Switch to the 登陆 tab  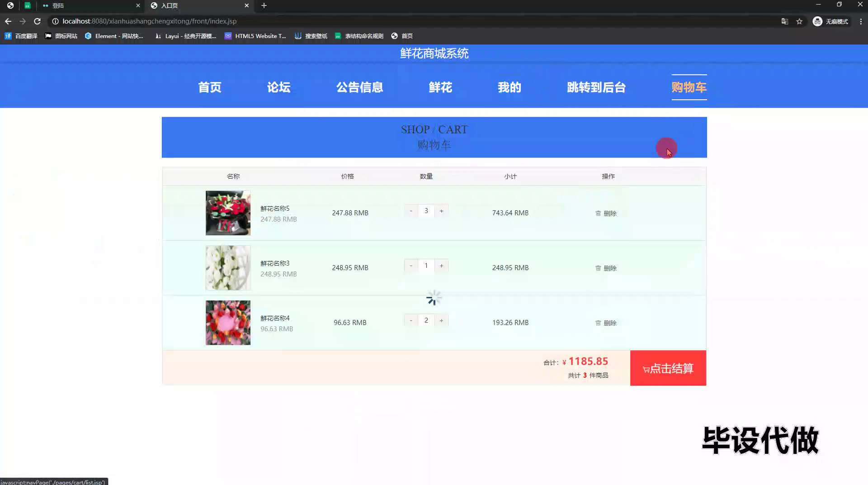point(90,5)
